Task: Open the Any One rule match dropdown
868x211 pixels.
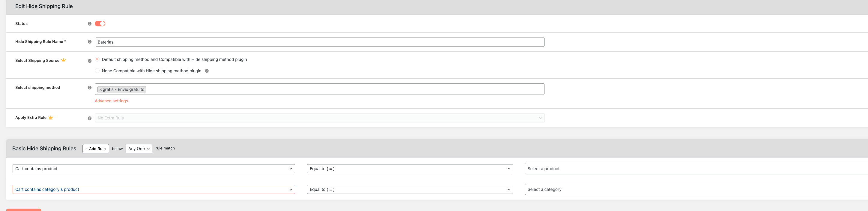Action: [139, 149]
